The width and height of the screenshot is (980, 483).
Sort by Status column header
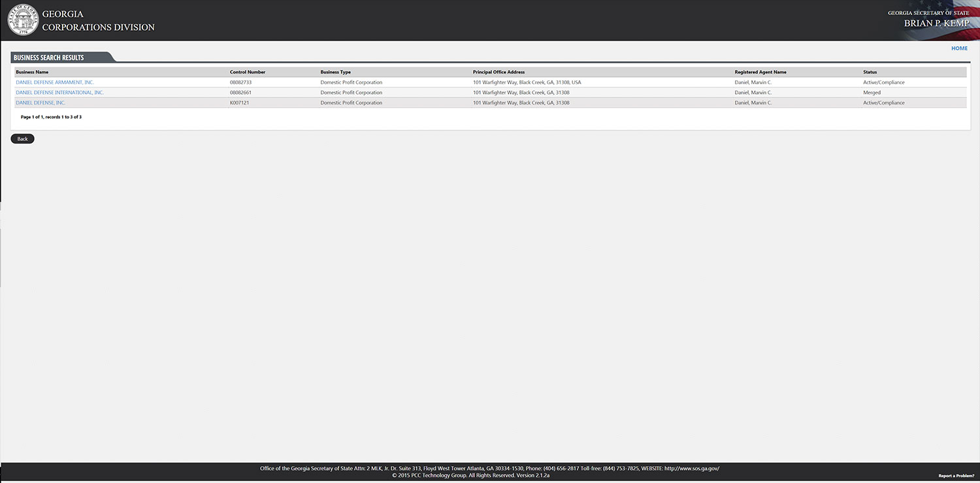tap(870, 72)
